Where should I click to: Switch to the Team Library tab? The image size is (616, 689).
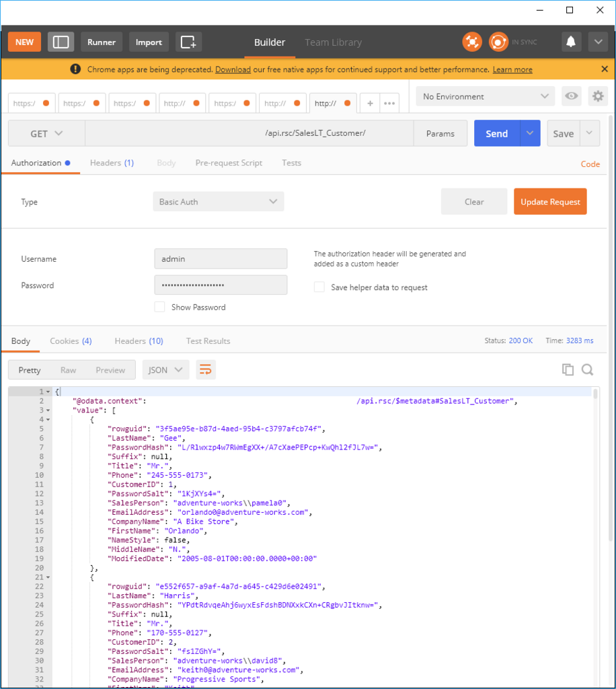pos(334,42)
